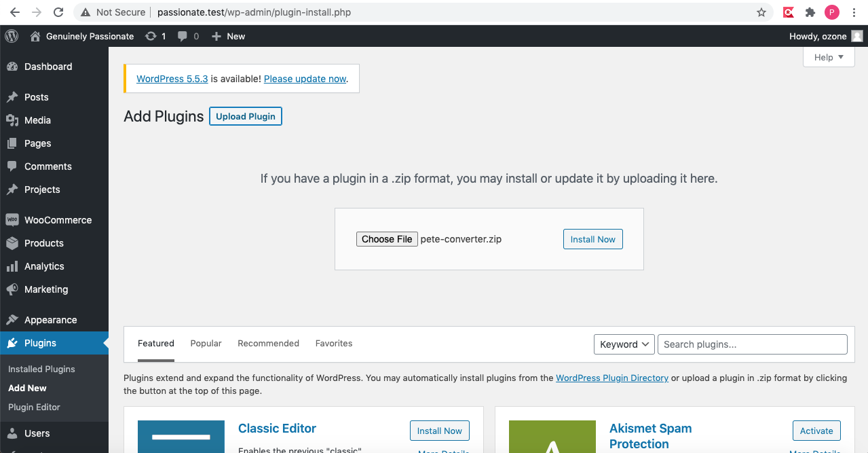The height and width of the screenshot is (453, 868).
Task: Switch to the Favorites tab
Action: (x=334, y=344)
